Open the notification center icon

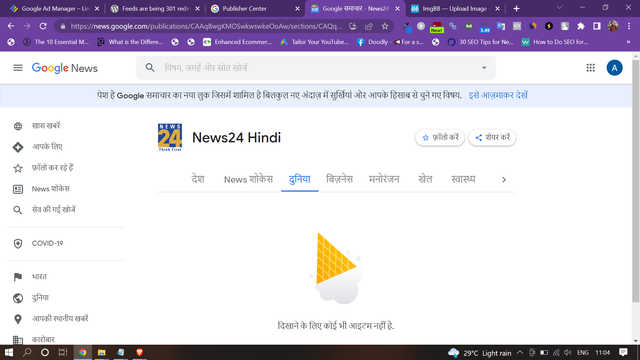(623, 353)
